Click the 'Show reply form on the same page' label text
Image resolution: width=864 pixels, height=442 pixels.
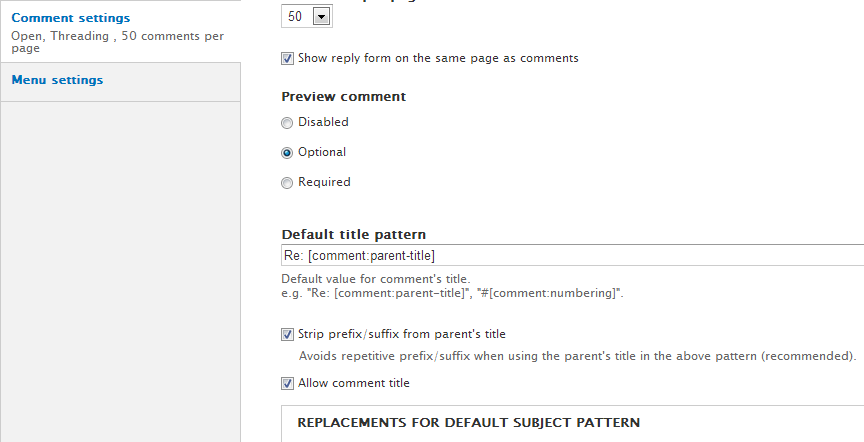click(438, 58)
